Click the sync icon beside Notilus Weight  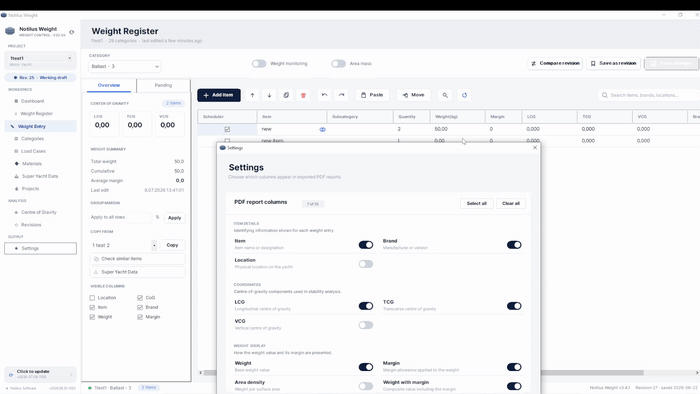pyautogui.click(x=71, y=32)
